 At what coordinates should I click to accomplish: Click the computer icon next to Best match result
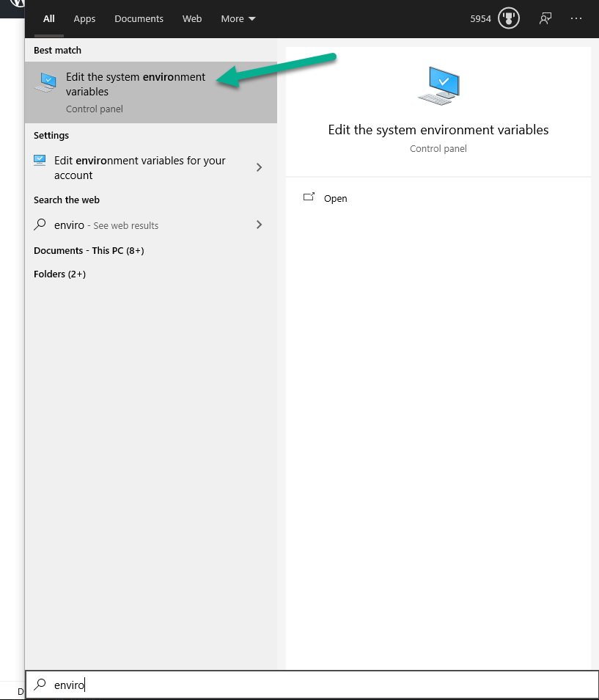click(x=45, y=83)
